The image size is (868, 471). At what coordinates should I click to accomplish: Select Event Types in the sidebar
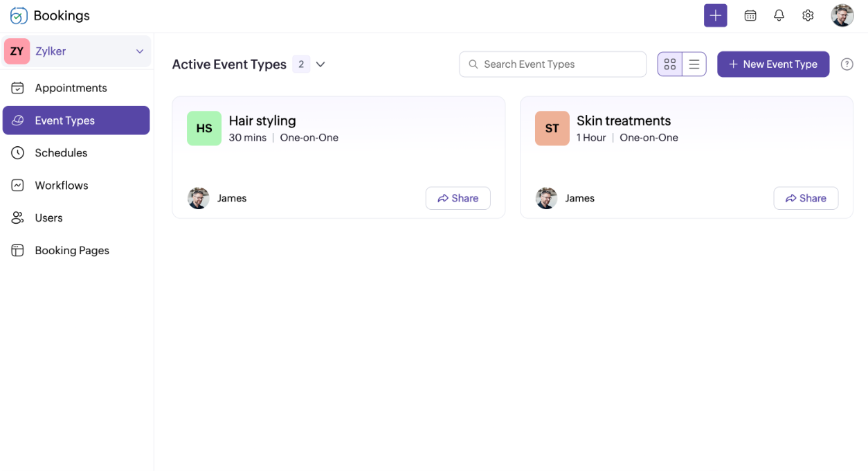[x=76, y=121]
